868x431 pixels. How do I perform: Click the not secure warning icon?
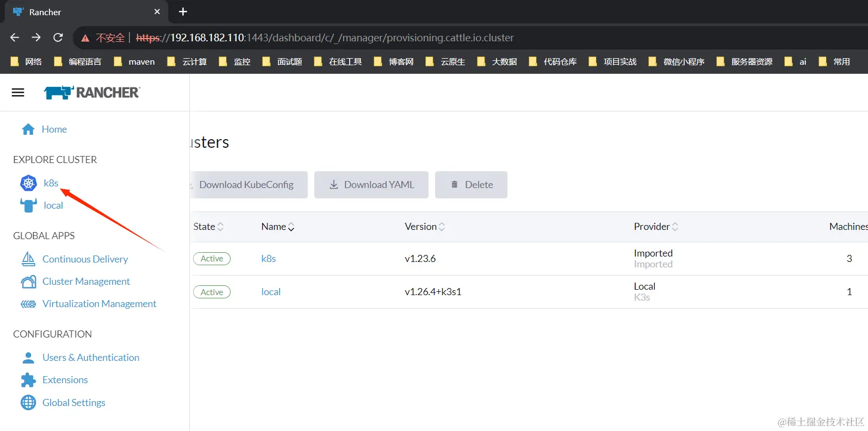85,38
